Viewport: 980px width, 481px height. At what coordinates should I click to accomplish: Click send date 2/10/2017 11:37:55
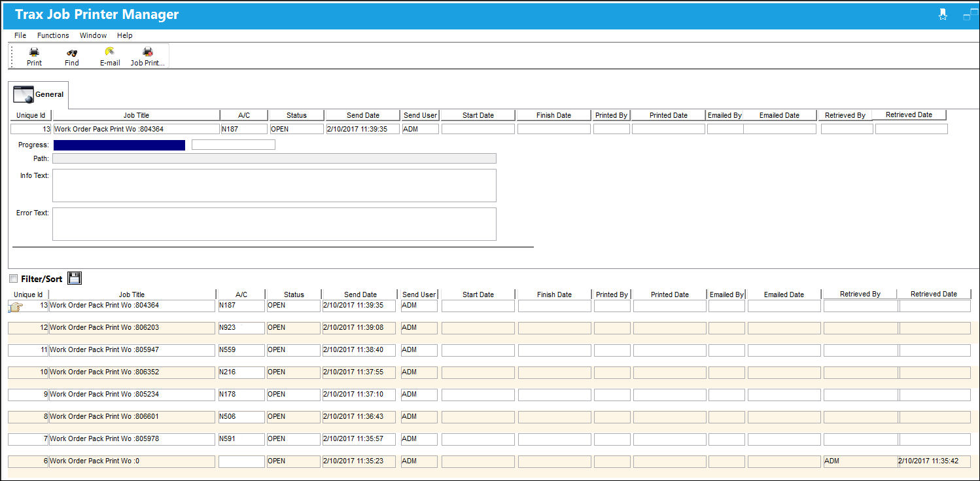[x=359, y=372]
